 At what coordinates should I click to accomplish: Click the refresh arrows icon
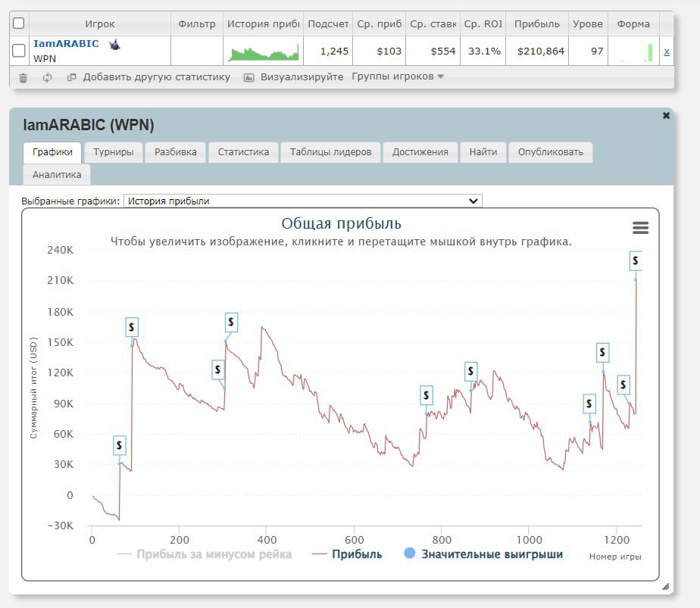tap(47, 77)
